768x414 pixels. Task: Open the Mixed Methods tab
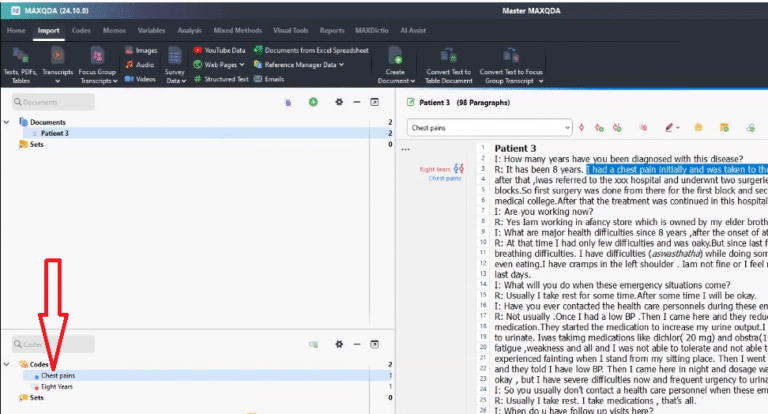click(x=238, y=30)
